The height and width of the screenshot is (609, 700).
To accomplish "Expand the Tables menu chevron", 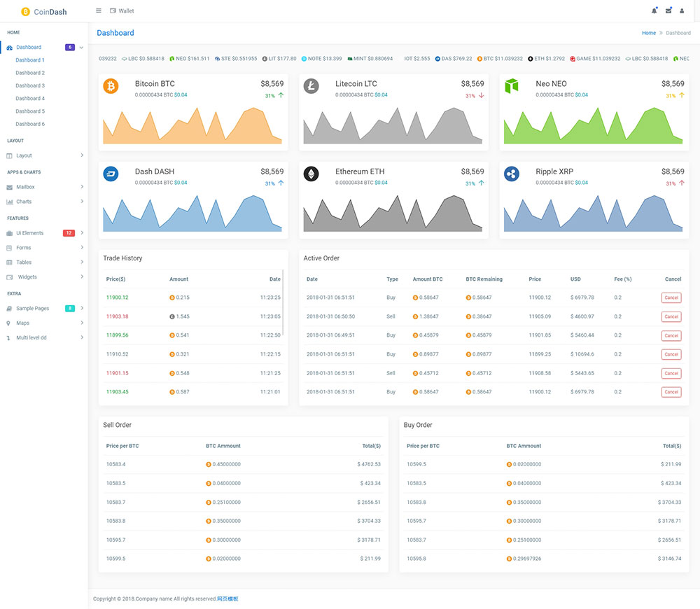I will point(82,262).
